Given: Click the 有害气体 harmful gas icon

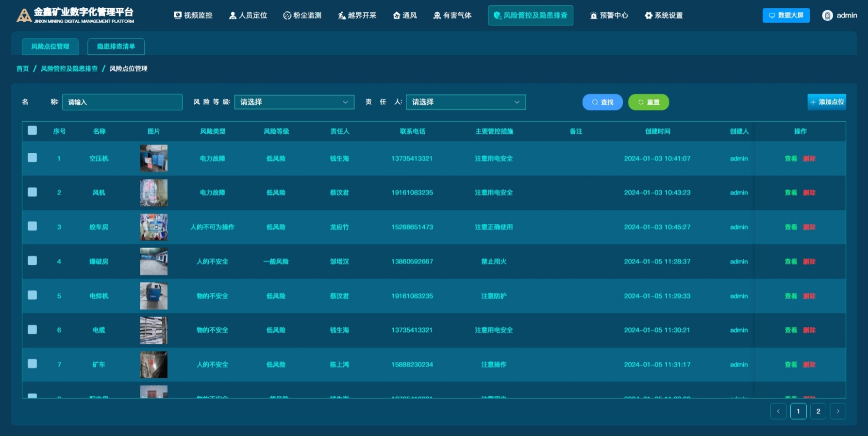Looking at the screenshot, I should (x=437, y=16).
